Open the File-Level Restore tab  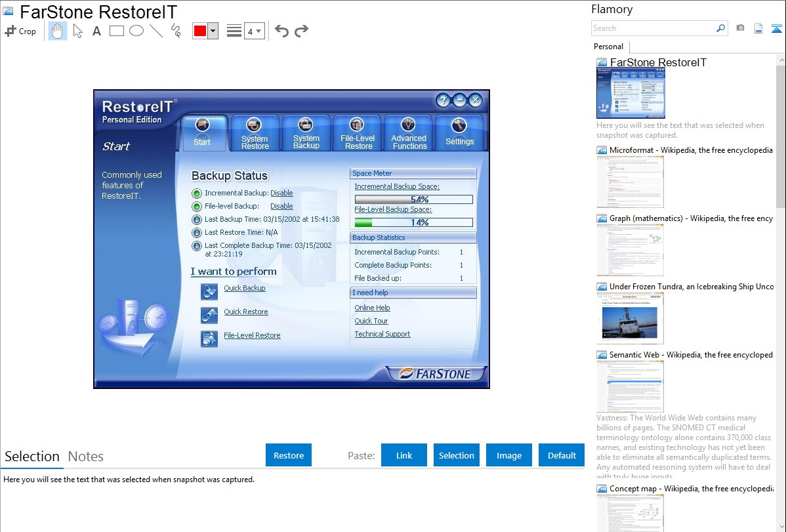pyautogui.click(x=358, y=133)
